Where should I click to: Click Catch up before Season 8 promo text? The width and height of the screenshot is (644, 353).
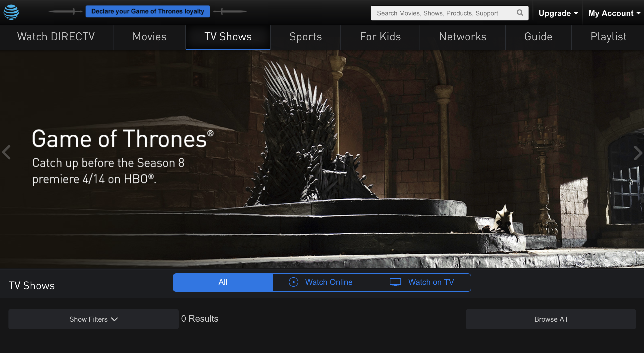108,171
